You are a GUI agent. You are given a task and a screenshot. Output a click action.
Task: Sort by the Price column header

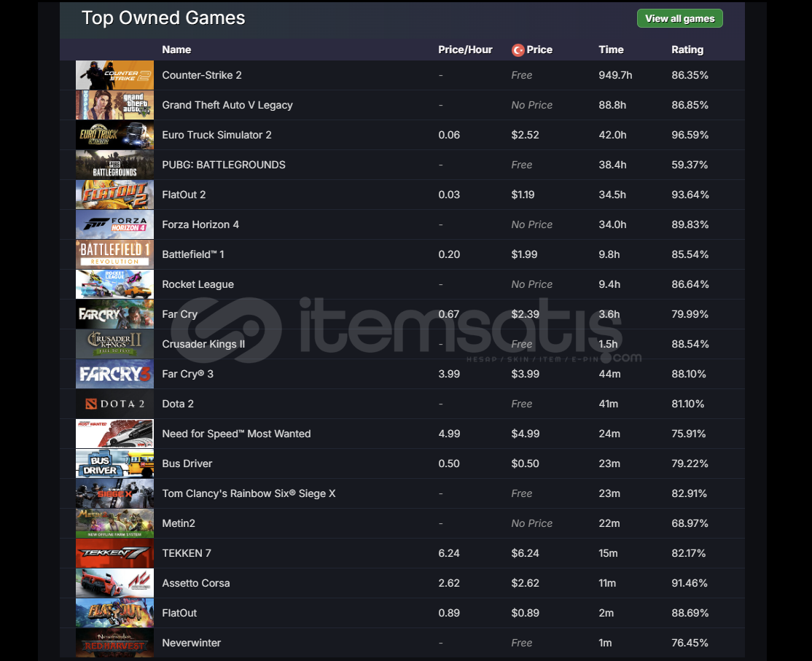pos(539,50)
